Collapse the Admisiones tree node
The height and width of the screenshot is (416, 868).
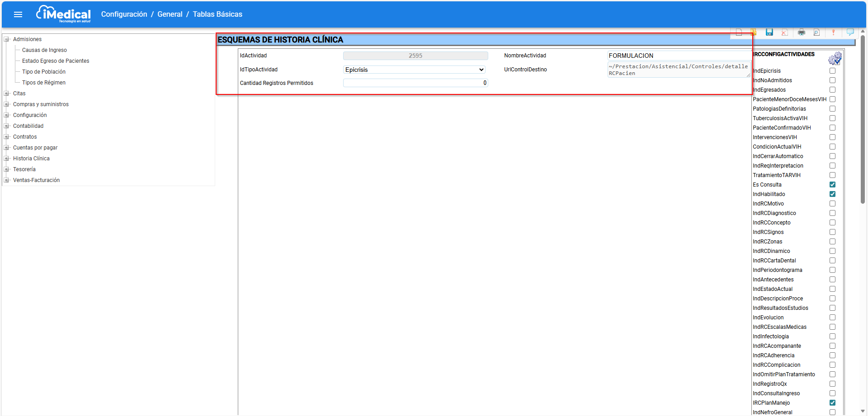(7, 39)
